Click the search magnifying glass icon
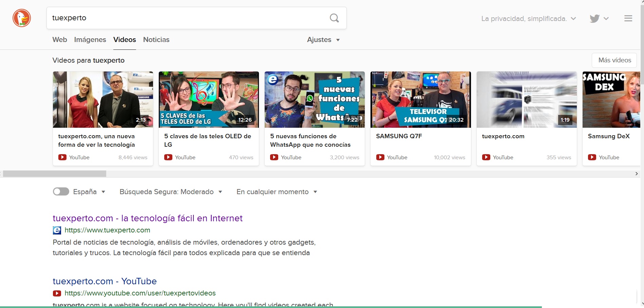Viewport: 644px width, 308px height. (x=334, y=18)
